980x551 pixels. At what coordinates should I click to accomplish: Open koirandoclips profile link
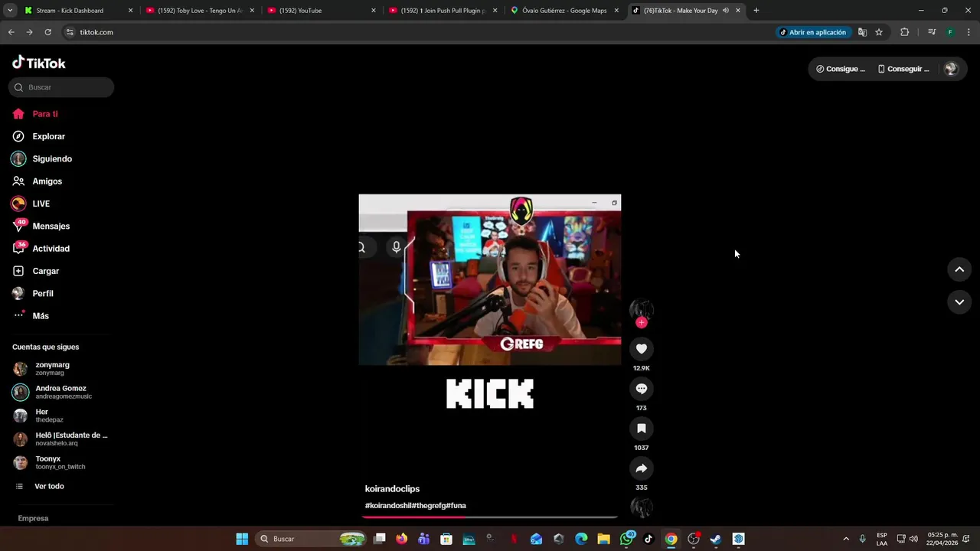392,489
